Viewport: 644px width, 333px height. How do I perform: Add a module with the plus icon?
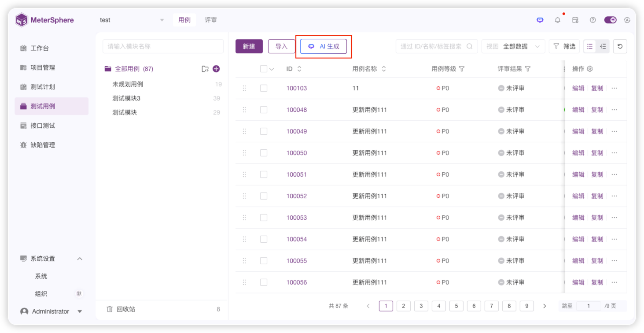[216, 69]
